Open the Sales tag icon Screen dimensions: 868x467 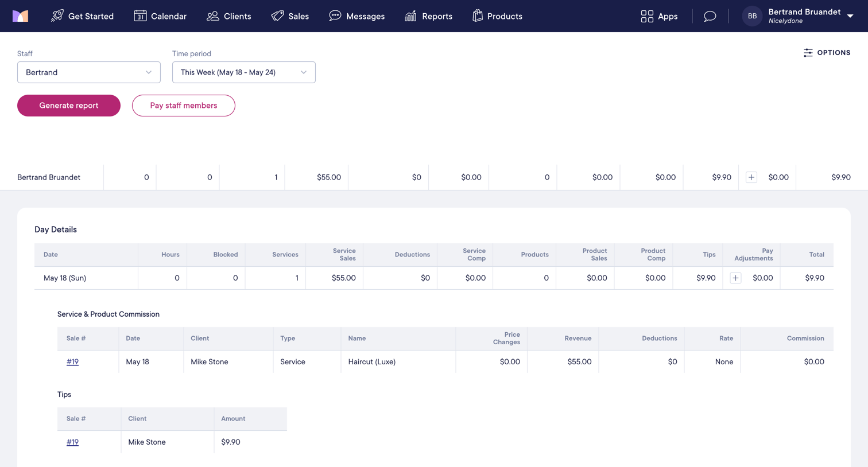pyautogui.click(x=277, y=16)
